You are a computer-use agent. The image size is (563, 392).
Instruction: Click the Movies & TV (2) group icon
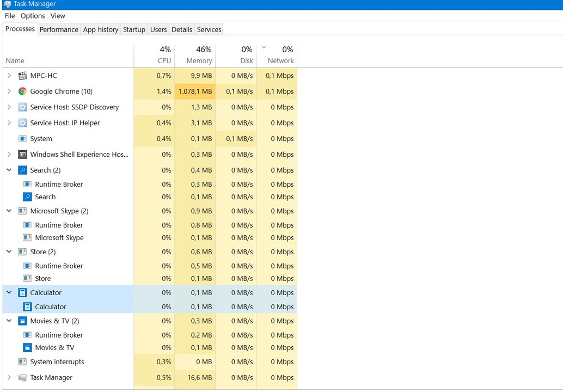pos(22,321)
